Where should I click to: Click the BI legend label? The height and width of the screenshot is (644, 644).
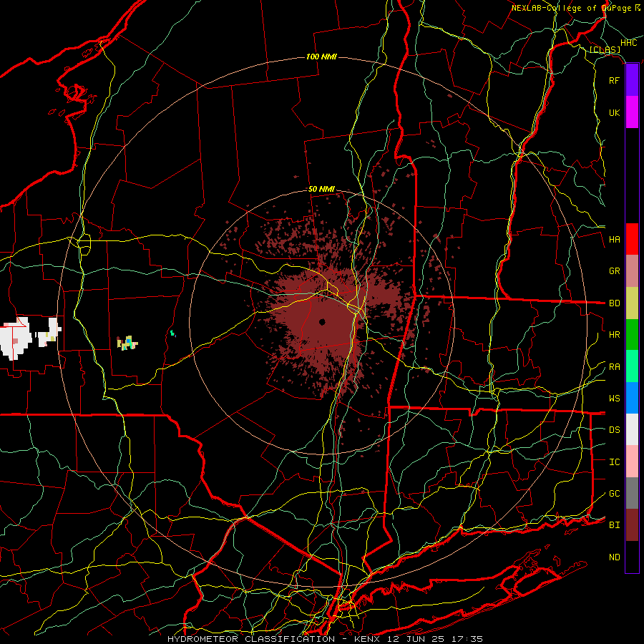[x=614, y=525]
